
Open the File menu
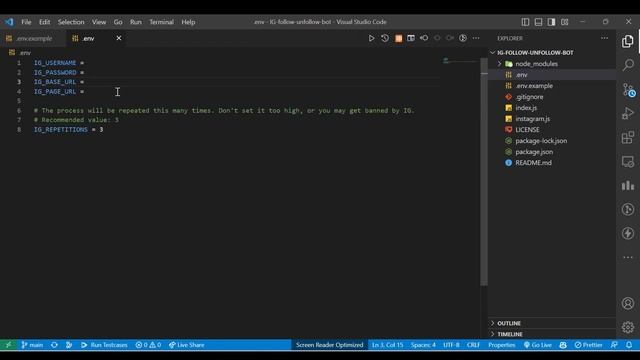pos(26,22)
